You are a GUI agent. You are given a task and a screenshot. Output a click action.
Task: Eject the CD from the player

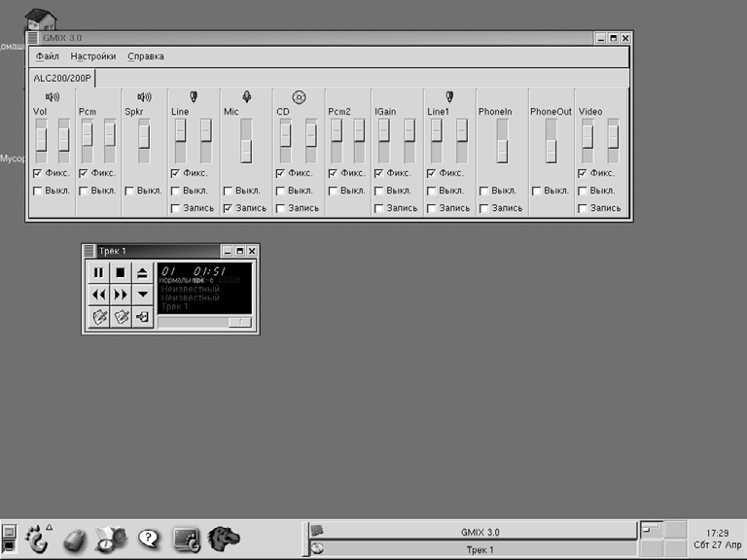[x=142, y=272]
